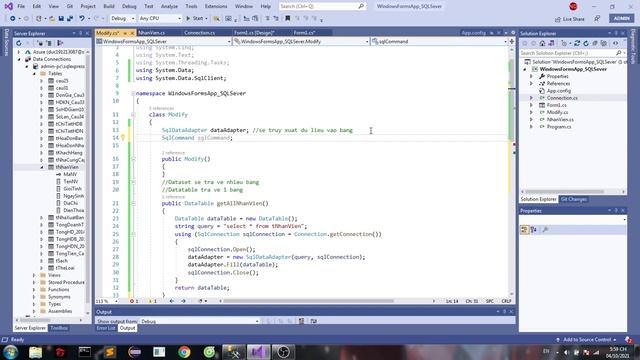Click the Save All toolbar icon
This screenshot has width=640, height=360.
[70, 19]
